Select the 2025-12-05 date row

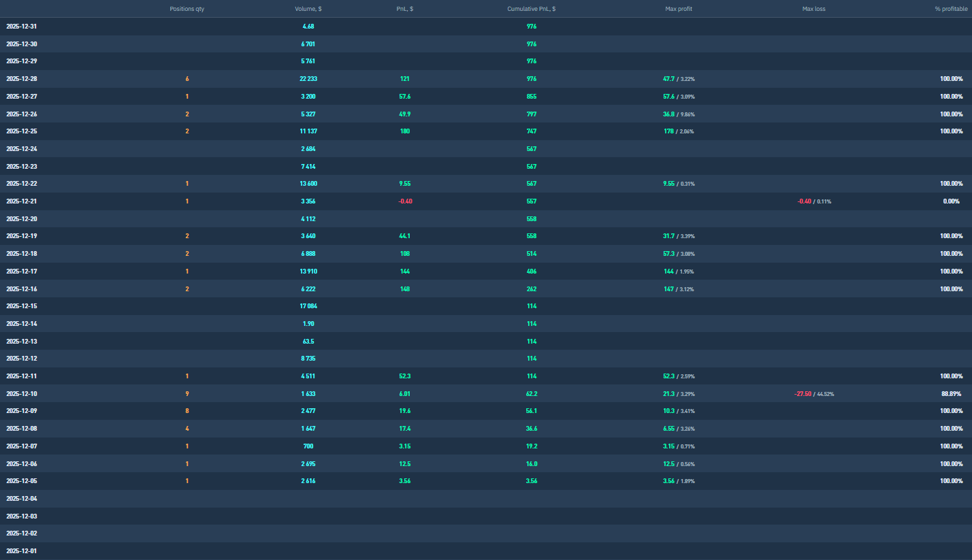point(22,481)
